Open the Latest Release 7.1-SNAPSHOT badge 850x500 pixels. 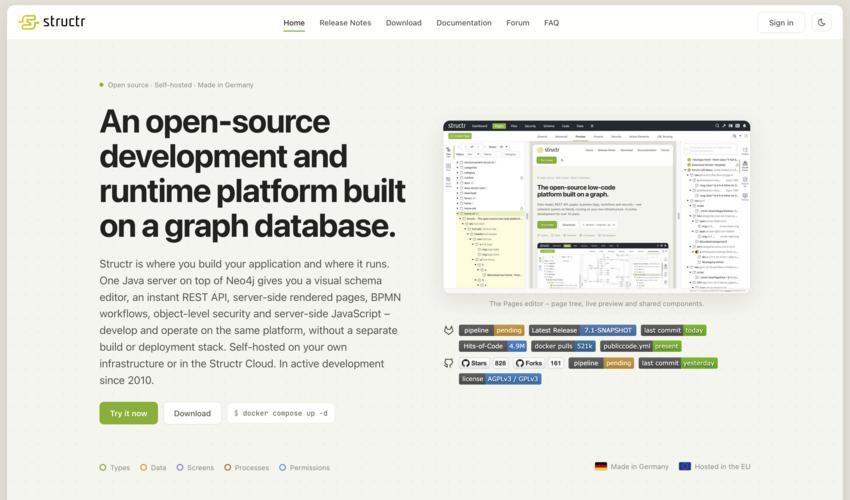582,330
